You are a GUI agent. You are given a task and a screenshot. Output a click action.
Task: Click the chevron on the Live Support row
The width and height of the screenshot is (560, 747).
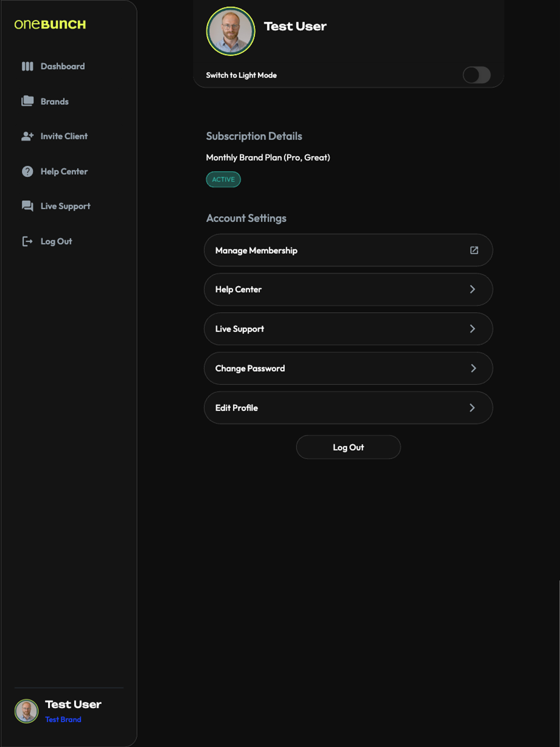[x=472, y=329]
